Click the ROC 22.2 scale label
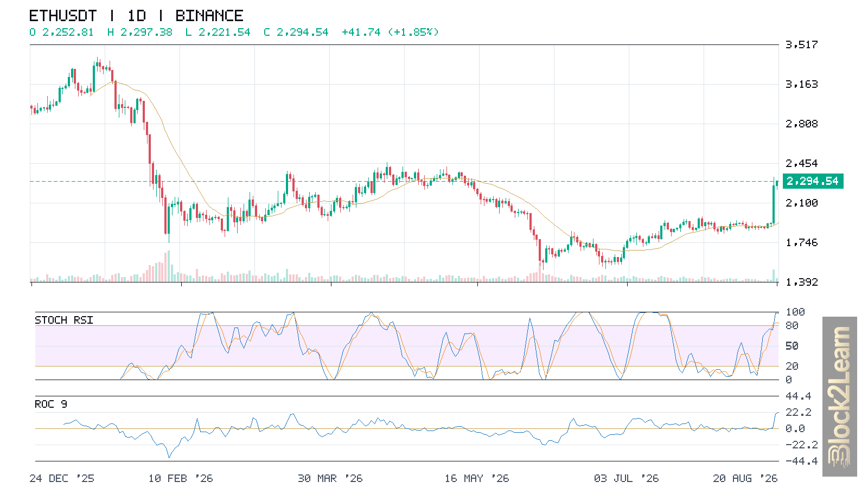Viewport: 868px width, 488px height. tap(799, 412)
